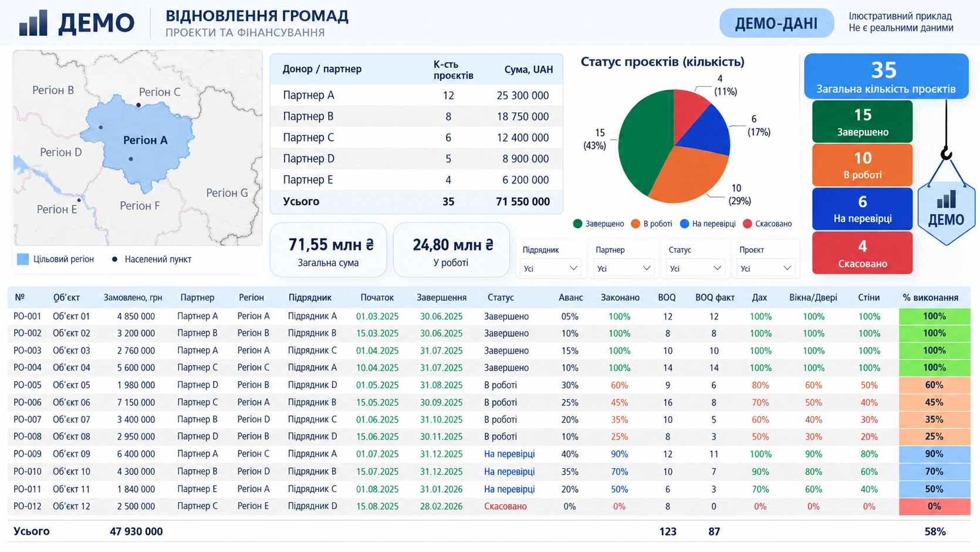The width and height of the screenshot is (980, 552).
Task: Open the Партнер filter dropdown
Action: (x=623, y=268)
